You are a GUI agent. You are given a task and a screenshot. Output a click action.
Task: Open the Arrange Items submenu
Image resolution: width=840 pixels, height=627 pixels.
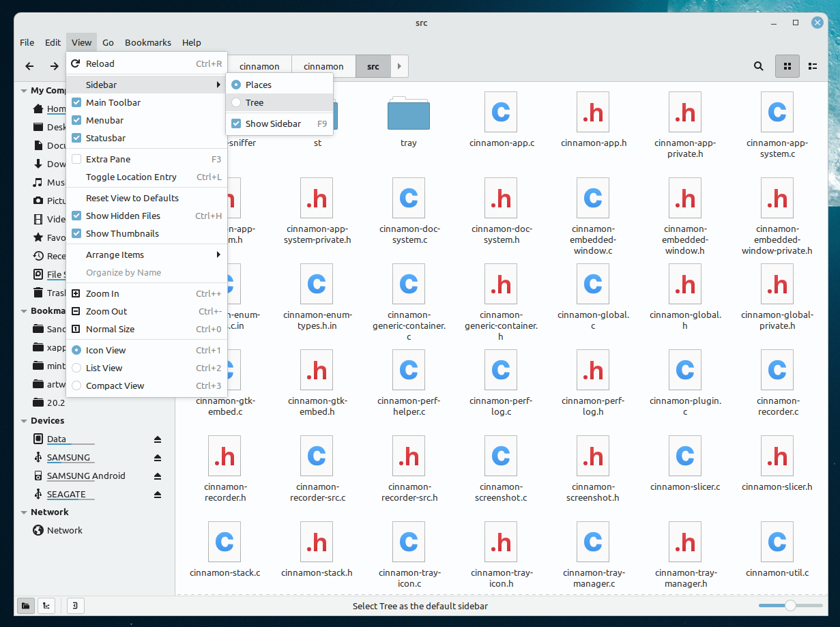click(x=147, y=254)
